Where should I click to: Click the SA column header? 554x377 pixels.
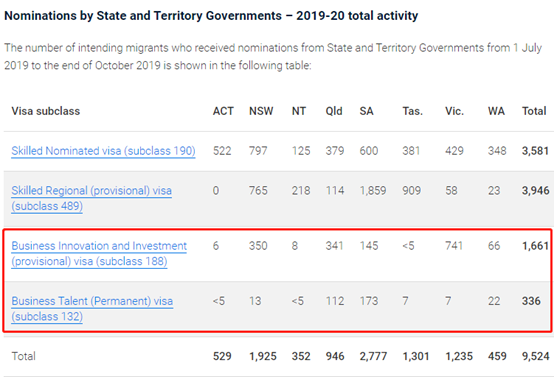366,111
